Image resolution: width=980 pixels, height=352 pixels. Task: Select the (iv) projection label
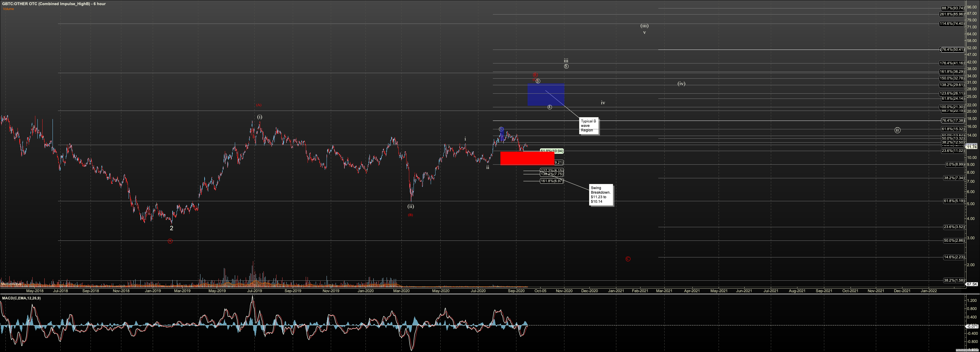[x=681, y=83]
